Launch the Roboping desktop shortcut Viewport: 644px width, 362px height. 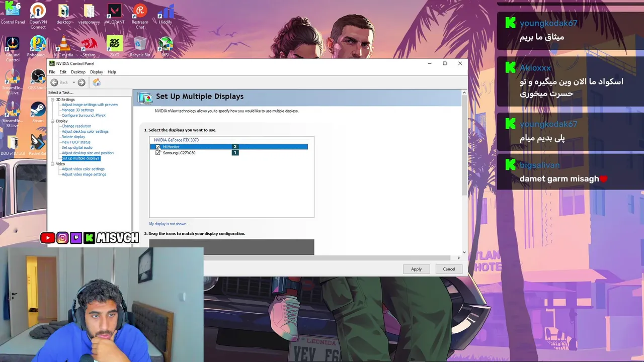click(x=38, y=46)
